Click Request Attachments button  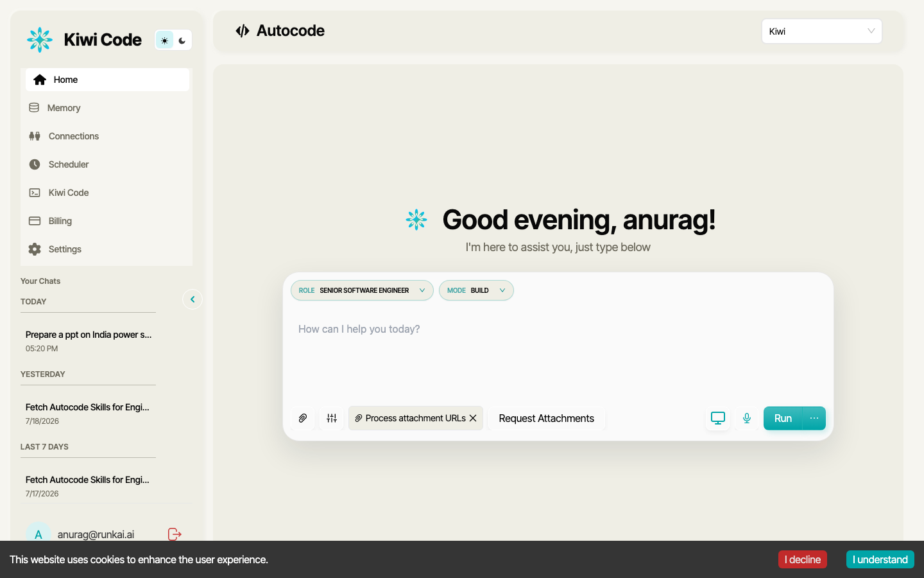[547, 418]
